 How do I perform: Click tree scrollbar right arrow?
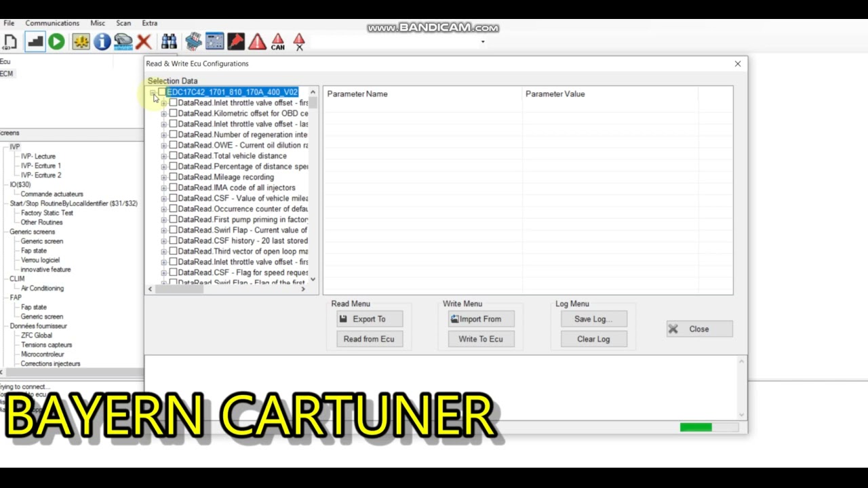point(303,289)
